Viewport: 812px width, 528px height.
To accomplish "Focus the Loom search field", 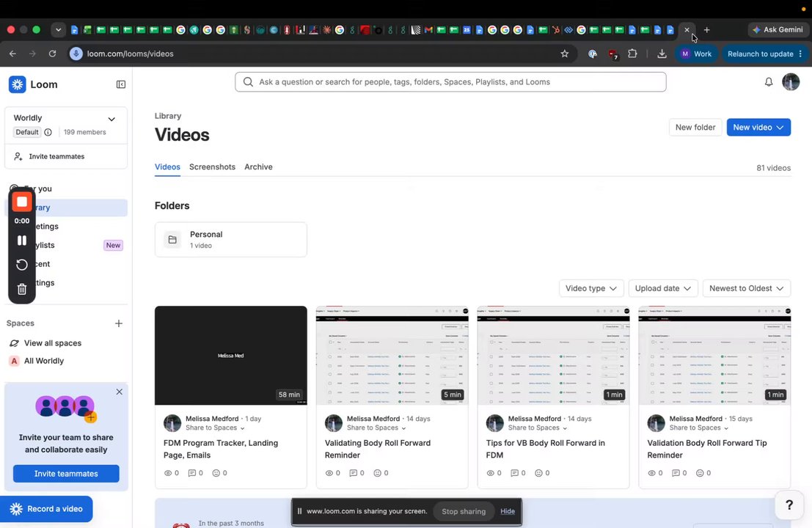I will [450, 82].
